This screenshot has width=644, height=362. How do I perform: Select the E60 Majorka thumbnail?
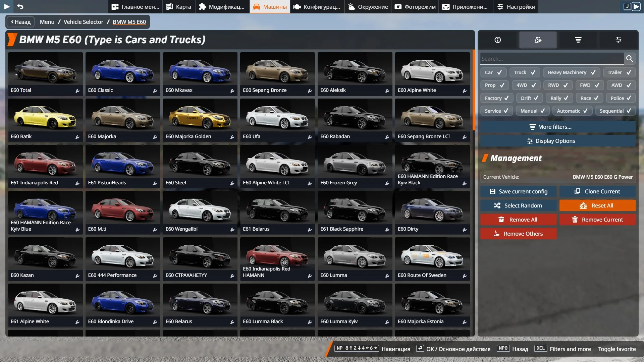pos(123,120)
